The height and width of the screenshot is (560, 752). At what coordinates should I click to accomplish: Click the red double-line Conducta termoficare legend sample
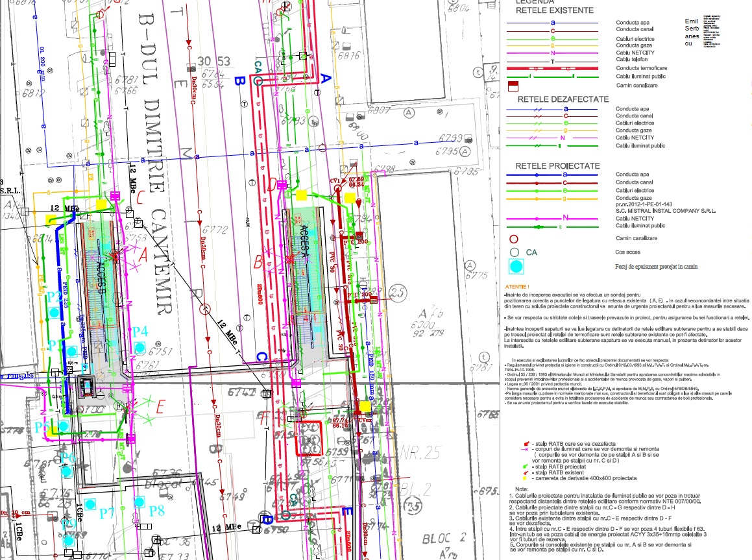pyautogui.click(x=553, y=69)
